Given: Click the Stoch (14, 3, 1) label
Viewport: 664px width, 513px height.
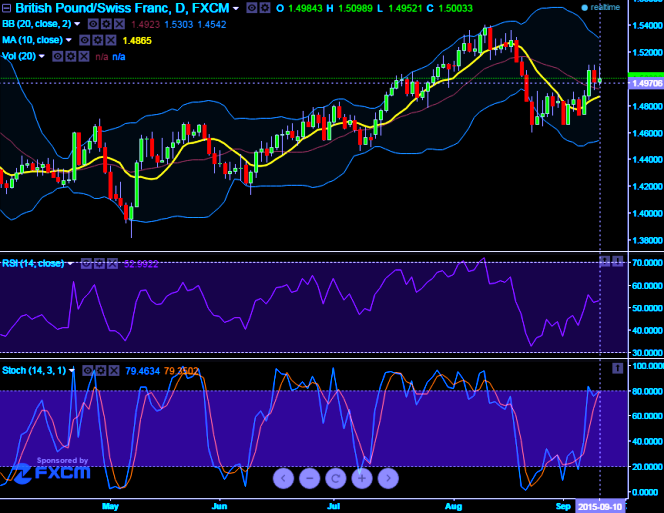Looking at the screenshot, I should tap(34, 371).
